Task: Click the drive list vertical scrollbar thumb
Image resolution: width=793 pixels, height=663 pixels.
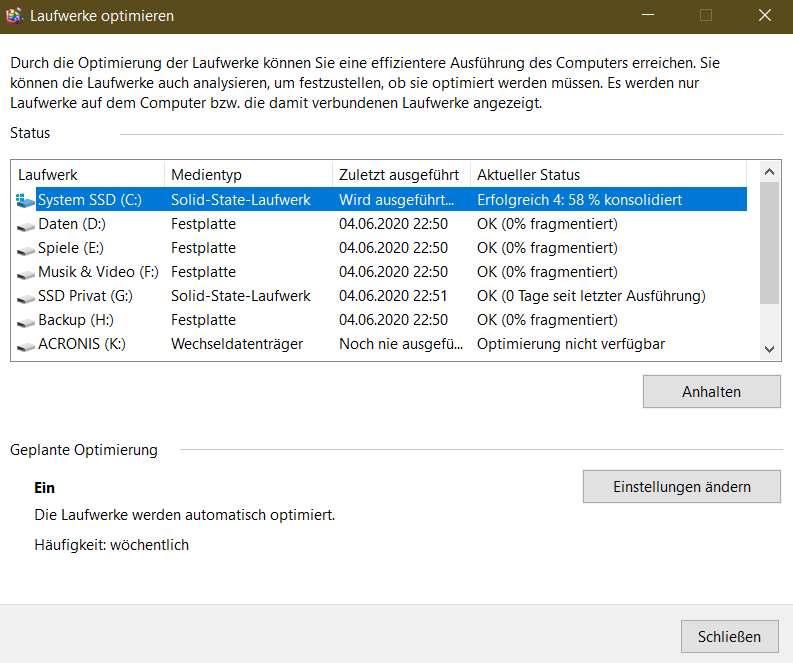Action: pos(769,242)
